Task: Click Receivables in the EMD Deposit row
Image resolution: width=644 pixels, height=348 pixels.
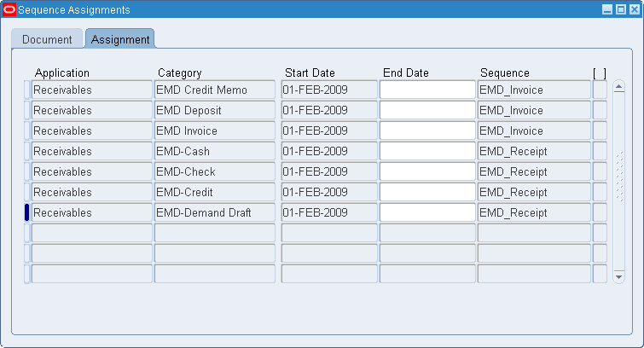Action: tap(91, 110)
